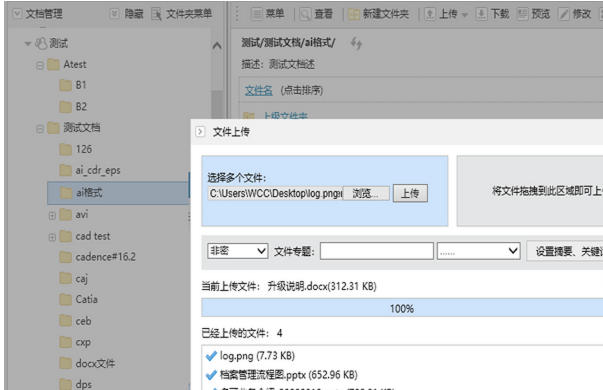Open the 文件夹菜单 menu
Screen dimensions: 603x390
click(x=182, y=14)
